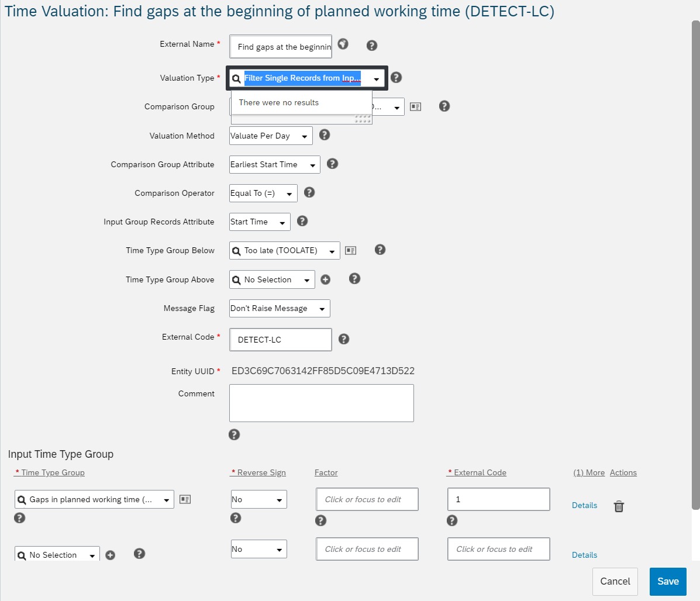Open help for External Code DETECT-LC

[x=344, y=339]
